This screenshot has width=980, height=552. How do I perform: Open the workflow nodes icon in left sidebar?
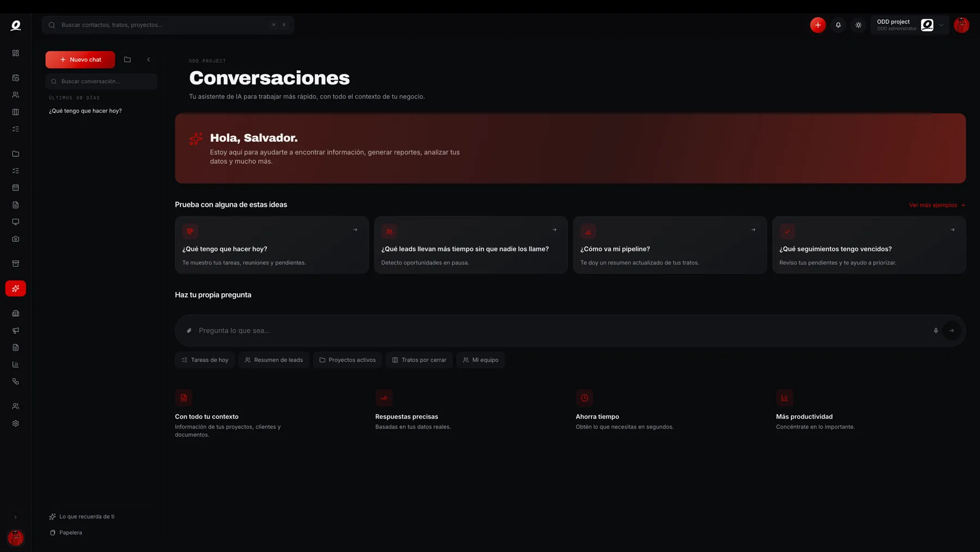tap(15, 381)
